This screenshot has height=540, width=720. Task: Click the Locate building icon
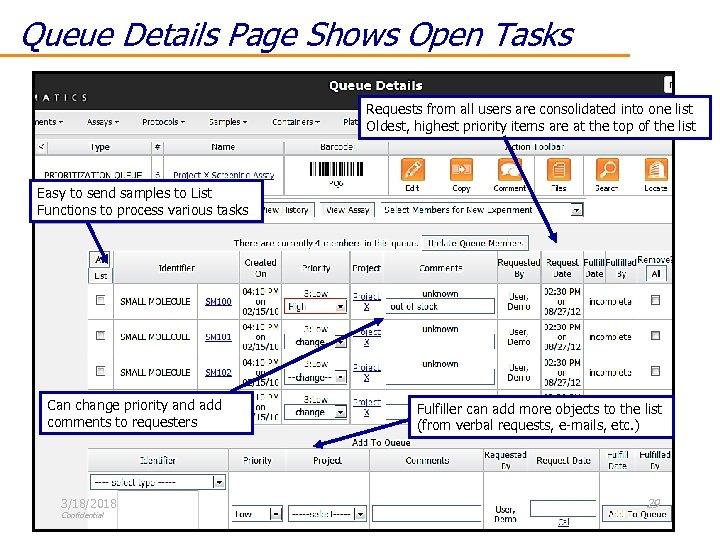click(656, 170)
